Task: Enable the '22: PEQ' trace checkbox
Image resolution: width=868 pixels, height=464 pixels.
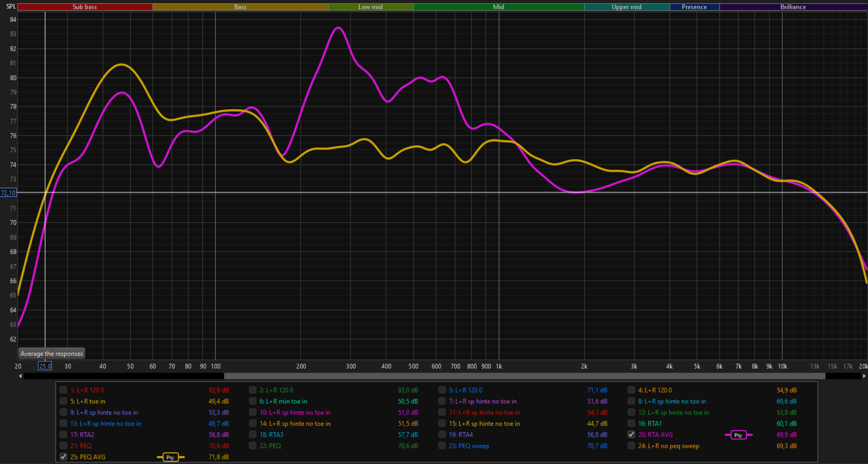Action: [252, 445]
